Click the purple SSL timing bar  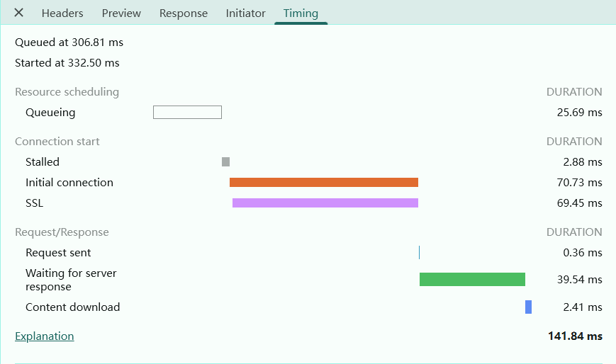click(x=325, y=203)
